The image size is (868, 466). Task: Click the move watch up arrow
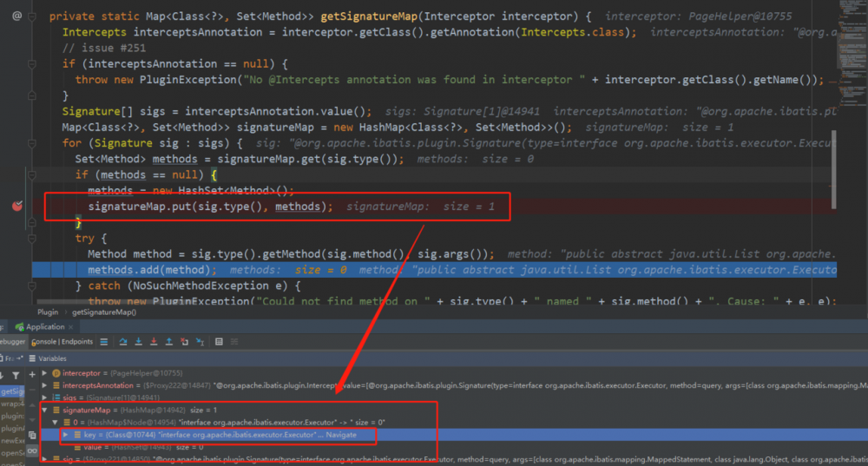pyautogui.click(x=32, y=405)
